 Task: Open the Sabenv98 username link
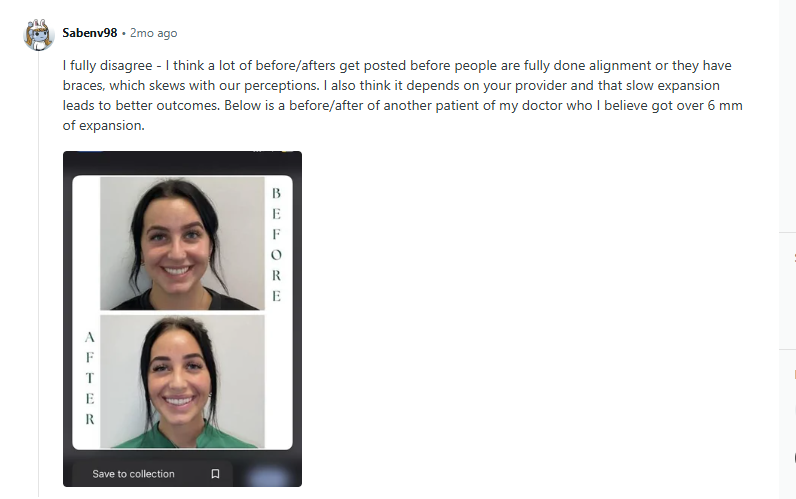click(90, 33)
